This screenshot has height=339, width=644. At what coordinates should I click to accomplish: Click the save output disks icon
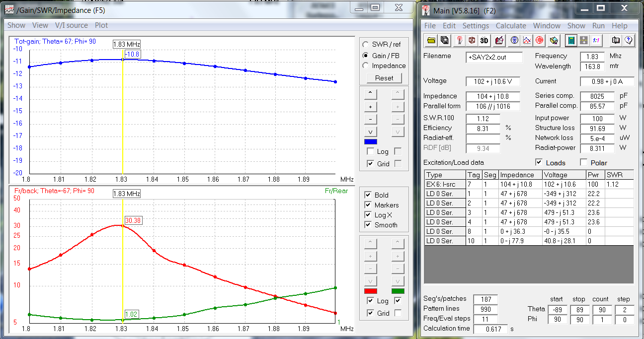445,40
